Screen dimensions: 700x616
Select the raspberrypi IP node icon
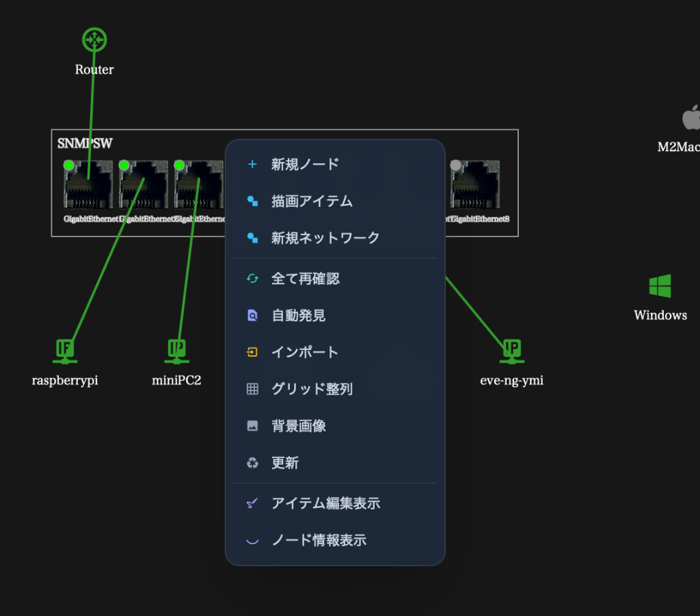coord(65,351)
